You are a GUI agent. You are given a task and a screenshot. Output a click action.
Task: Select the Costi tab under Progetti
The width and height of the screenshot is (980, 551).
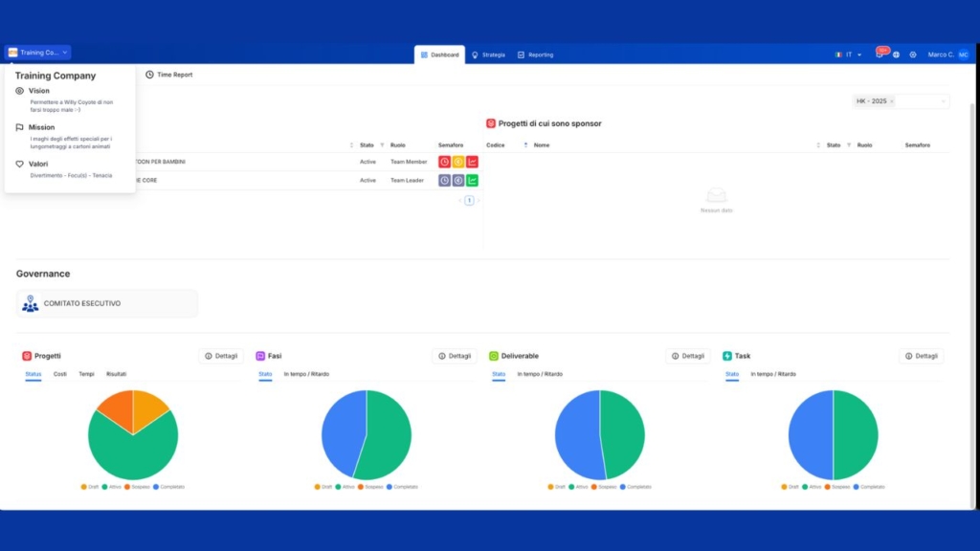click(60, 374)
